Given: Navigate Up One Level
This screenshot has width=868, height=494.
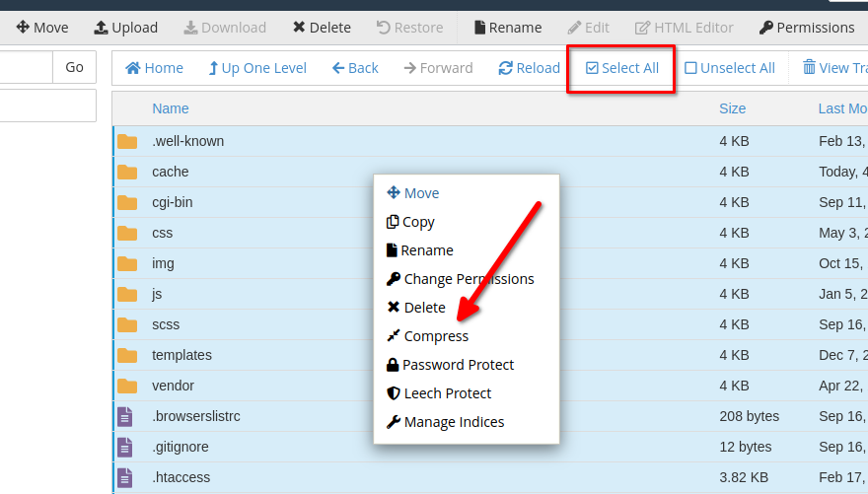Looking at the screenshot, I should (x=257, y=68).
